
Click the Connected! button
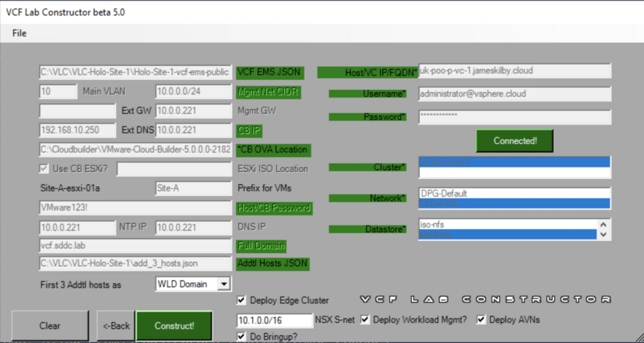pyautogui.click(x=514, y=141)
